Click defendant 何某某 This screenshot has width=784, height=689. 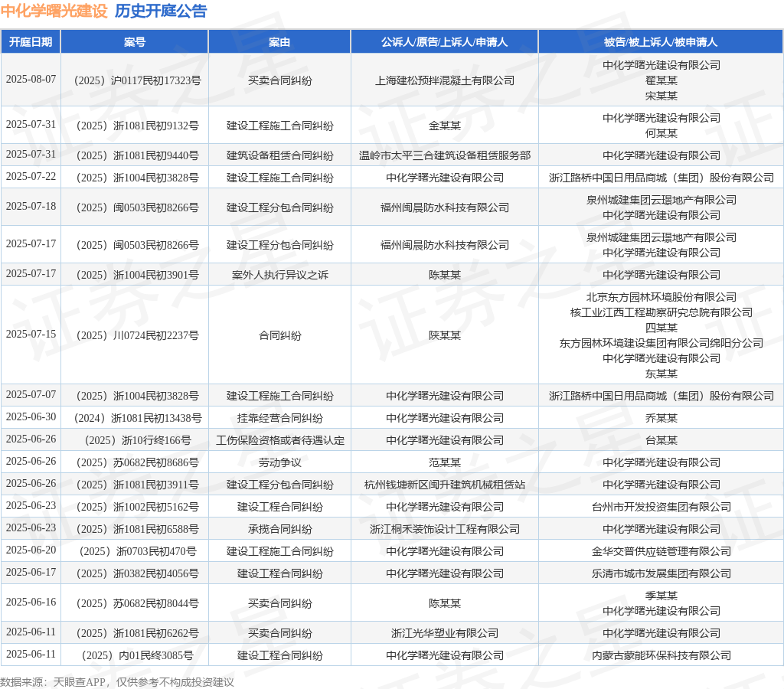coord(661,133)
